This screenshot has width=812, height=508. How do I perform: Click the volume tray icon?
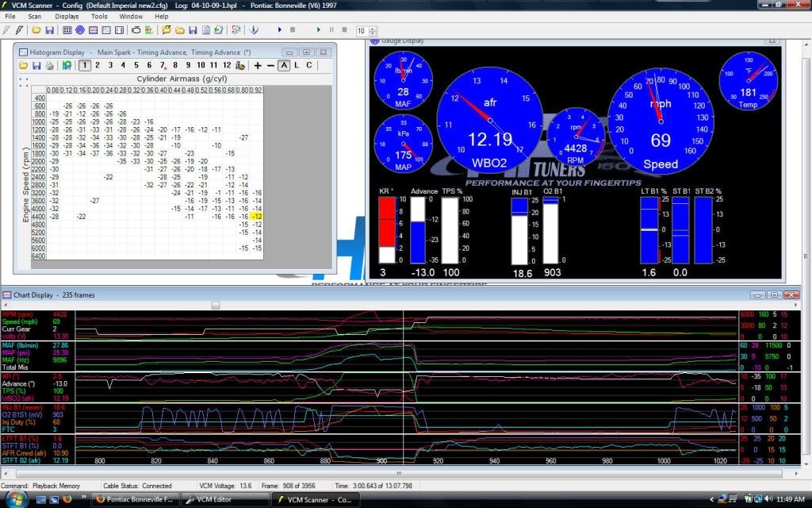(768, 499)
